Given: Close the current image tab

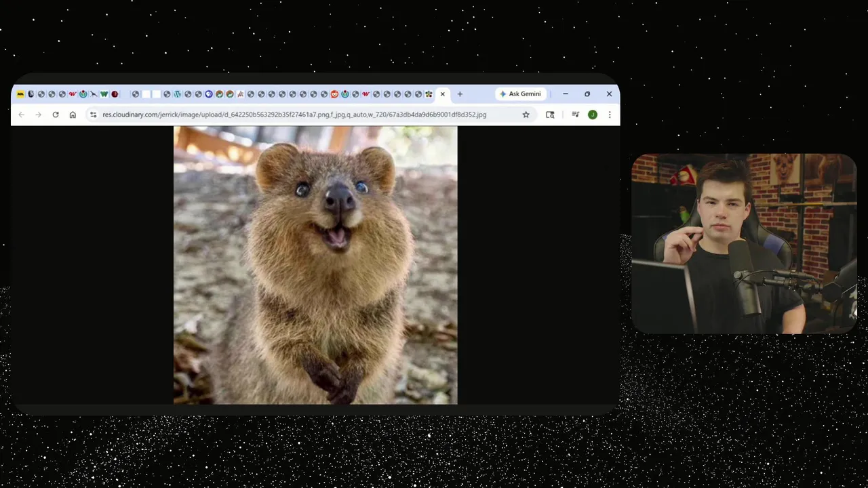Looking at the screenshot, I should (x=443, y=94).
